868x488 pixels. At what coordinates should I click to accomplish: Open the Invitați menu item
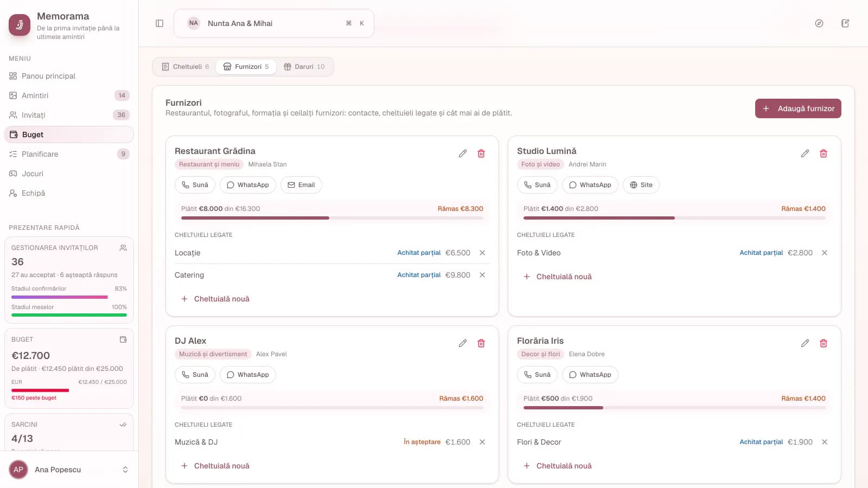tap(69, 115)
